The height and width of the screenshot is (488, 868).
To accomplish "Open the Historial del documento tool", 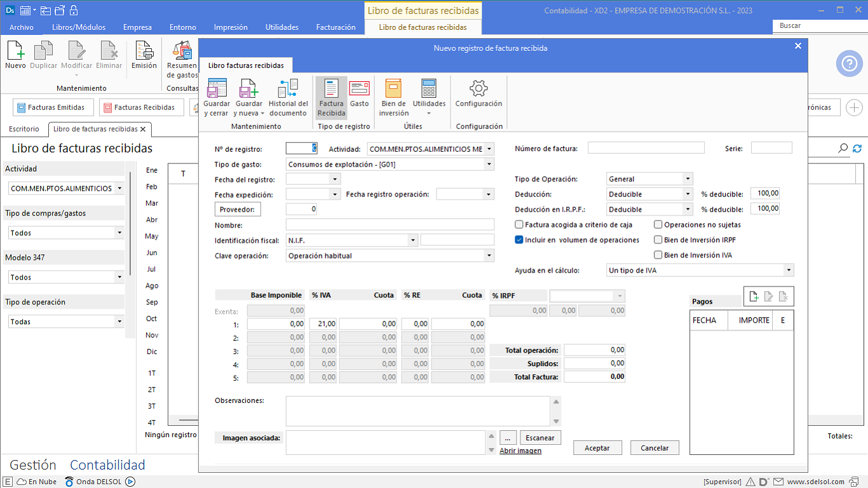I will tap(288, 97).
